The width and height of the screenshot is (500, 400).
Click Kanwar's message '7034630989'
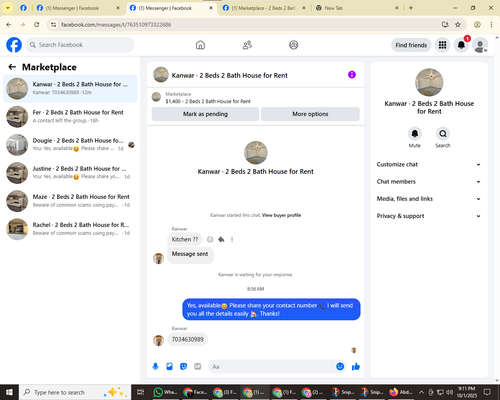188,339
